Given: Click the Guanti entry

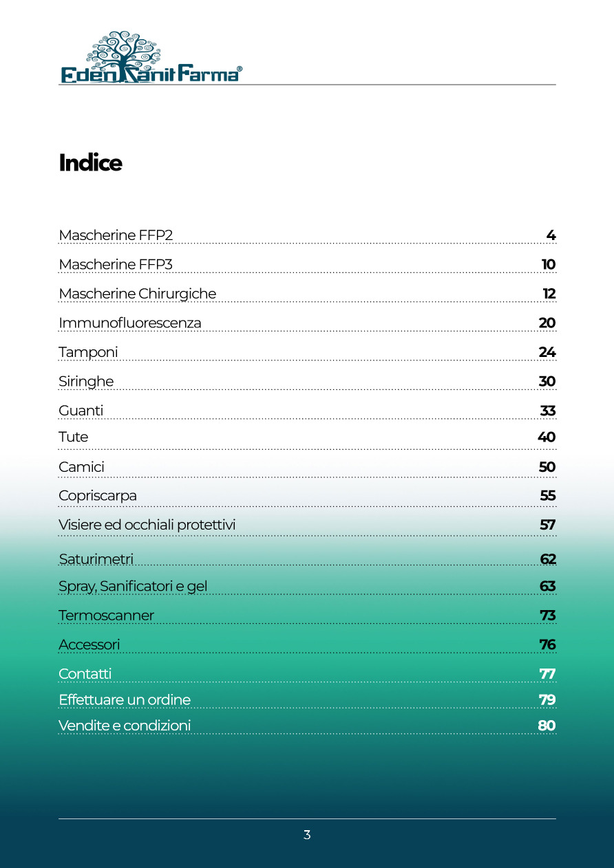Looking at the screenshot, I should click(x=81, y=411).
